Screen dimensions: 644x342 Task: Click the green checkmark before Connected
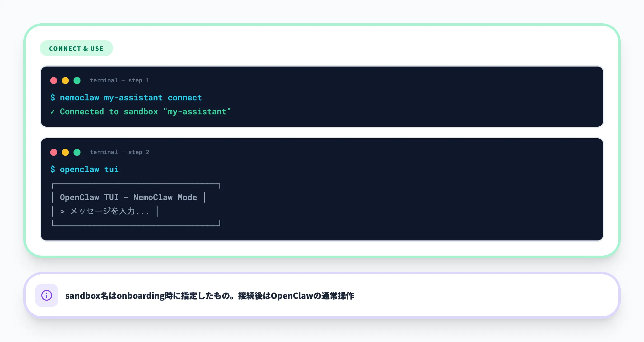(52, 112)
